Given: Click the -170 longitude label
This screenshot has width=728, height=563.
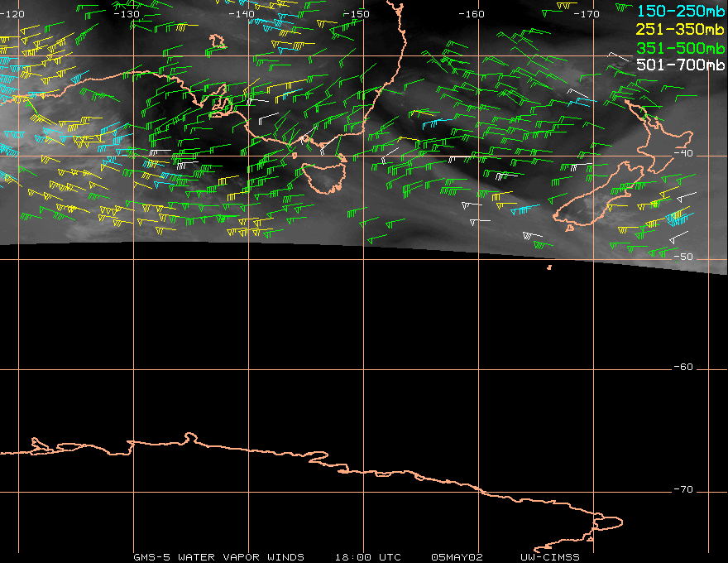Looking at the screenshot, I should click(587, 14).
